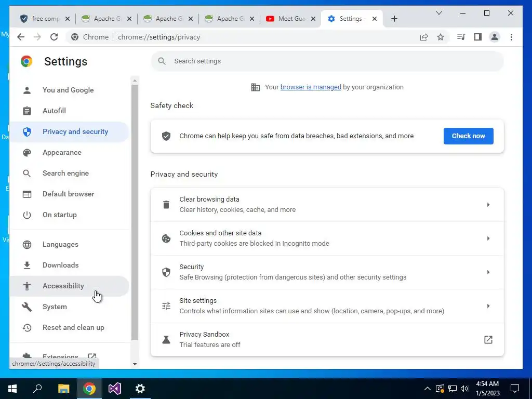This screenshot has height=399, width=532.
Task: Close the Meet Gua YouTube tab
Action: tap(313, 19)
